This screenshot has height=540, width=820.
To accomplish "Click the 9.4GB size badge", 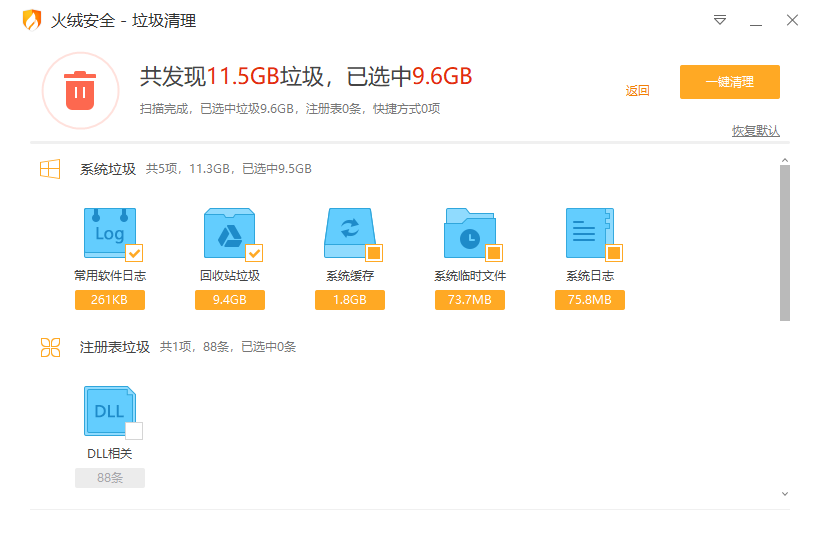I will 230,300.
